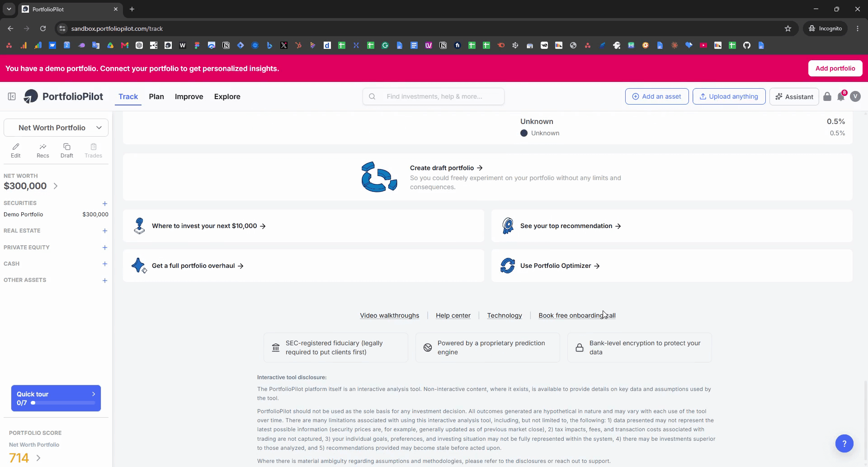Viewport: 868px width, 467px height.
Task: Open the Draft portfolio tool
Action: pyautogui.click(x=67, y=151)
